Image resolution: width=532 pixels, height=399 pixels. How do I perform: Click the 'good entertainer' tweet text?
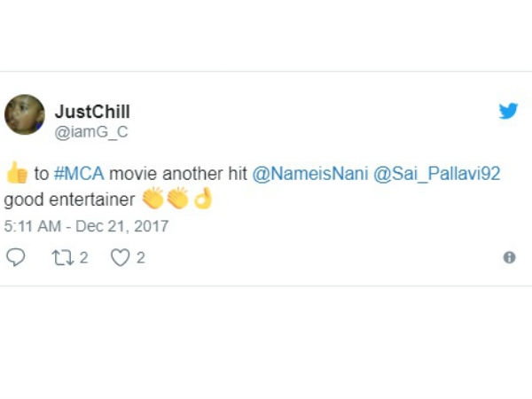69,199
